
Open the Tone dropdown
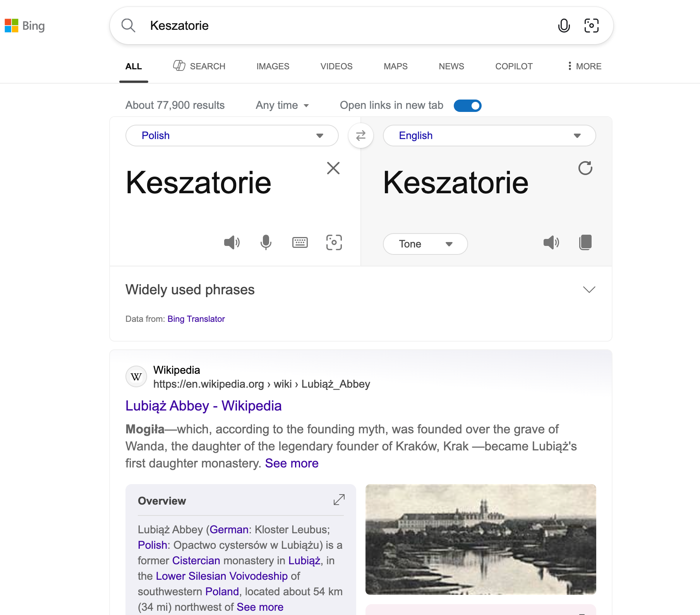point(425,244)
